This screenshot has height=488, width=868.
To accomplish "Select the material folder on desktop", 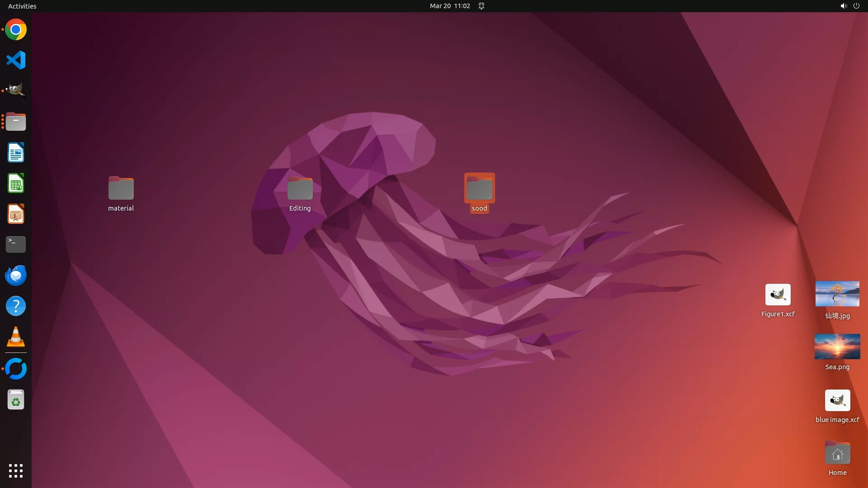I will tap(121, 188).
